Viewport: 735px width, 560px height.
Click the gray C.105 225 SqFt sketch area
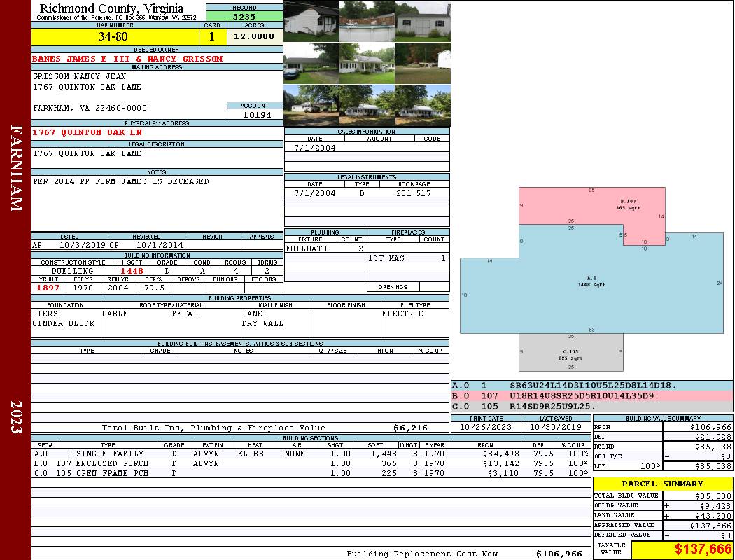pos(571,352)
